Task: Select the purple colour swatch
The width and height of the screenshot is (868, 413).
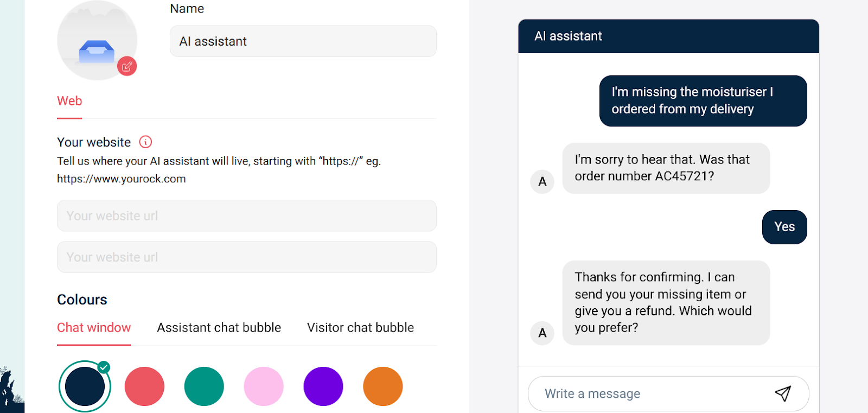Action: pyautogui.click(x=323, y=386)
